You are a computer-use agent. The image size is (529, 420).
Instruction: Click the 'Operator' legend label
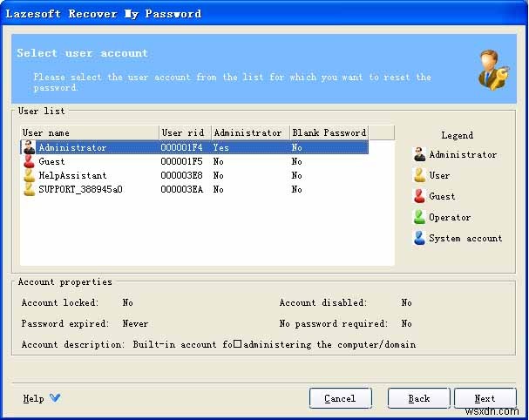[x=450, y=217]
